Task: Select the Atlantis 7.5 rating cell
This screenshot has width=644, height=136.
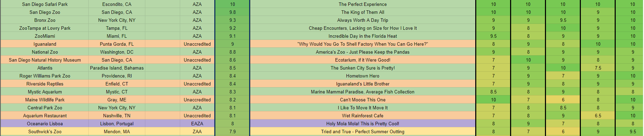Action: tap(598, 68)
